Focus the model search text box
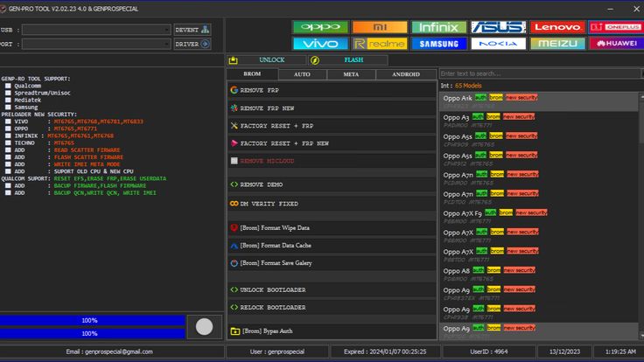Image resolution: width=644 pixels, height=362 pixels. tap(540, 73)
